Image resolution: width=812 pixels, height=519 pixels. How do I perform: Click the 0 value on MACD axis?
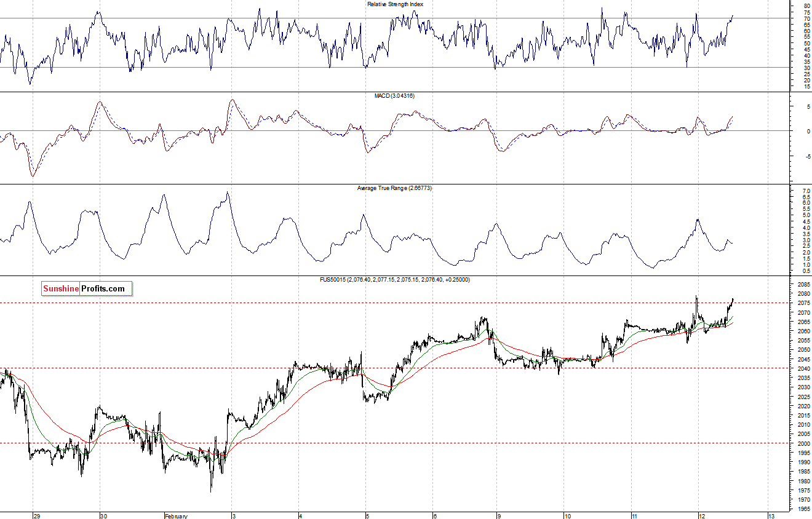(808, 132)
